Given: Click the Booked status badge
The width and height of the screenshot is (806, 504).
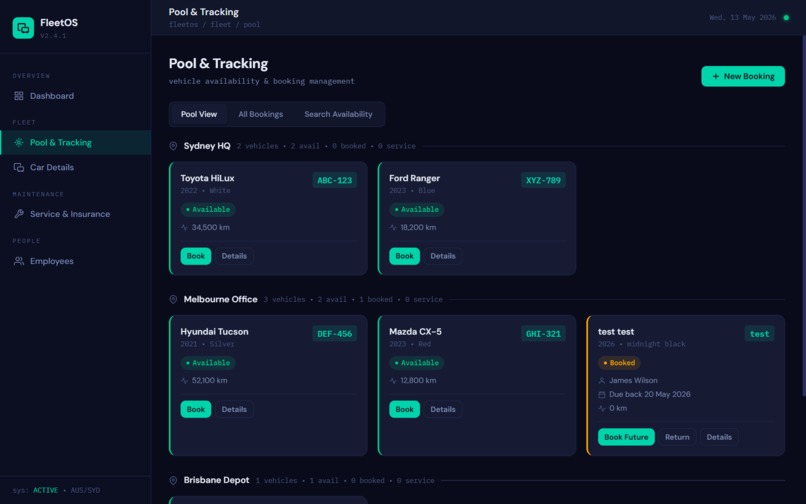Looking at the screenshot, I should [x=619, y=363].
